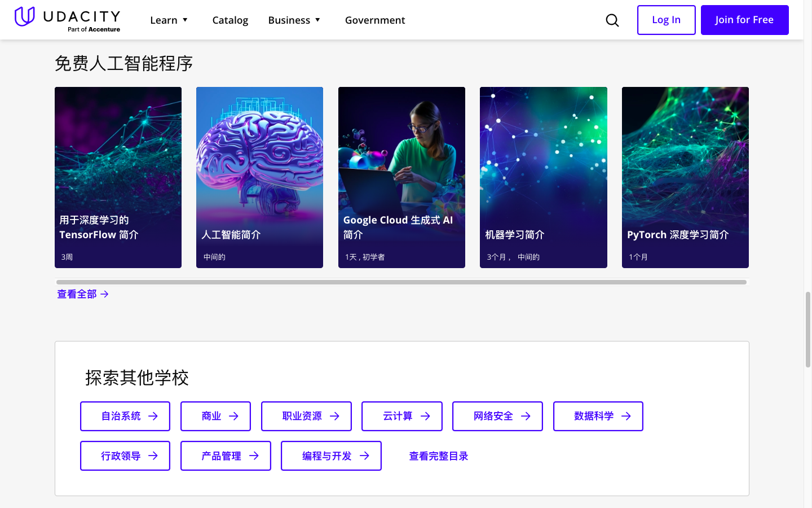The width and height of the screenshot is (812, 508).
Task: Click the 3周 duration label
Action: coord(67,257)
